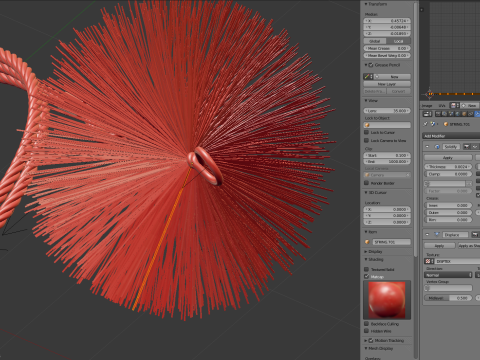Viewport: 480px width, 360px height.
Task: Adjust the Solidify Clamp slider
Action: (448, 174)
